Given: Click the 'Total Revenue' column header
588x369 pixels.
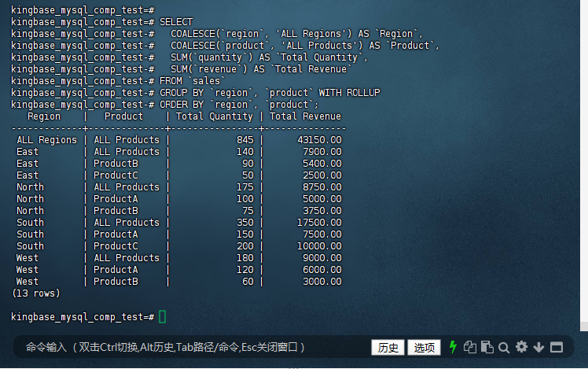Looking at the screenshot, I should (305, 116).
